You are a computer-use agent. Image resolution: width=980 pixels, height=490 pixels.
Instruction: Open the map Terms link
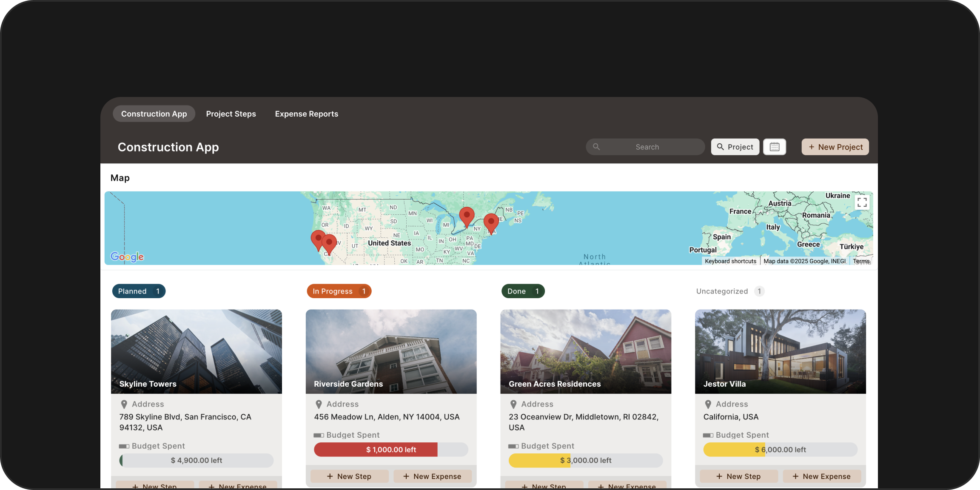tap(861, 261)
